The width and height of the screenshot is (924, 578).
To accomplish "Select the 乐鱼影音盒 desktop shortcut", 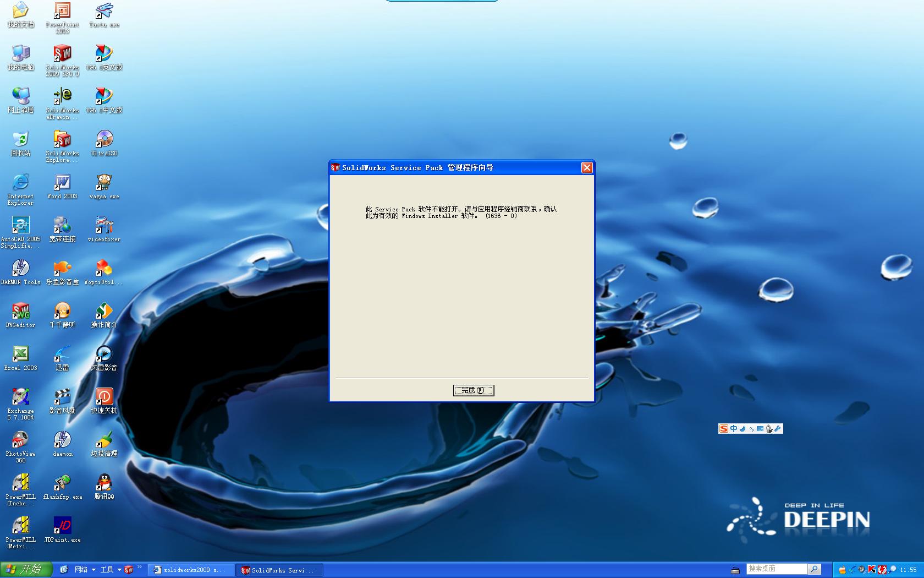I will pyautogui.click(x=62, y=272).
